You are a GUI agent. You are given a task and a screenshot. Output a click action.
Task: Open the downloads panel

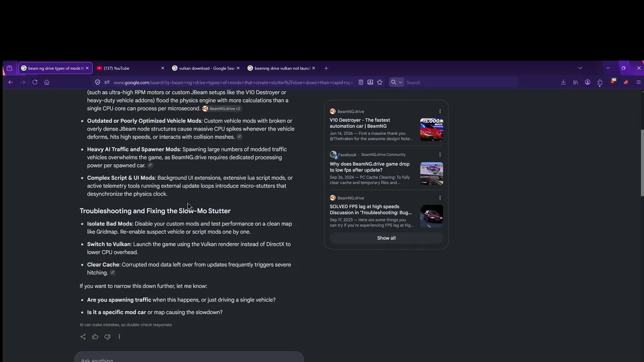pos(563,82)
